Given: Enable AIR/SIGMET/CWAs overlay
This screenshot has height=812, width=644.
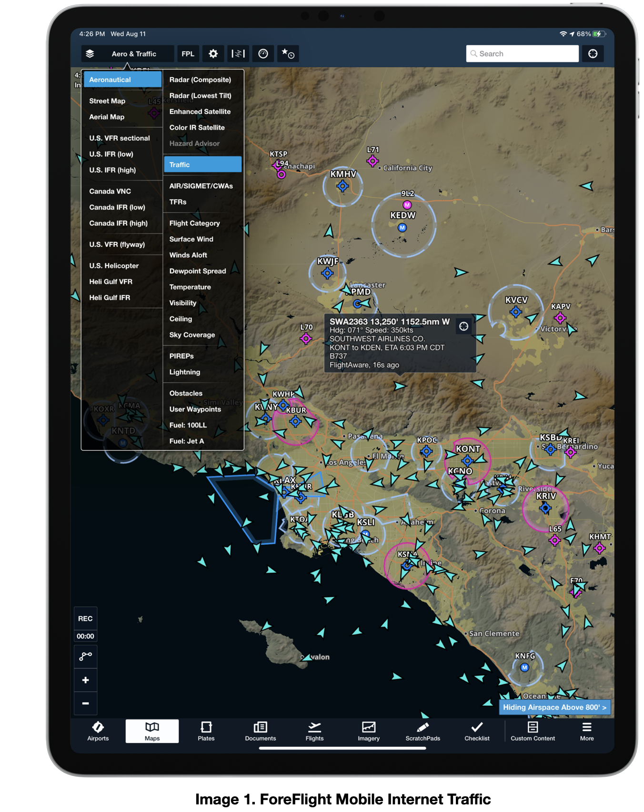Looking at the screenshot, I should (201, 186).
